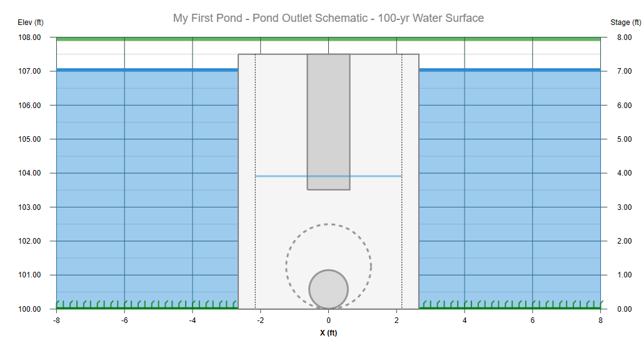This screenshot has width=644, height=348.
Task: Click the dark gray riser weir rectangle
Action: click(329, 122)
